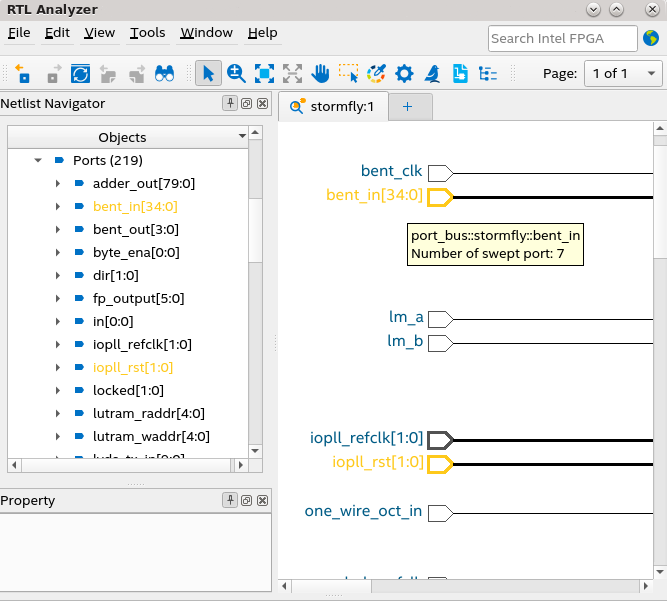Close the Netlist Navigator panel
667x601 pixels.
262,103
